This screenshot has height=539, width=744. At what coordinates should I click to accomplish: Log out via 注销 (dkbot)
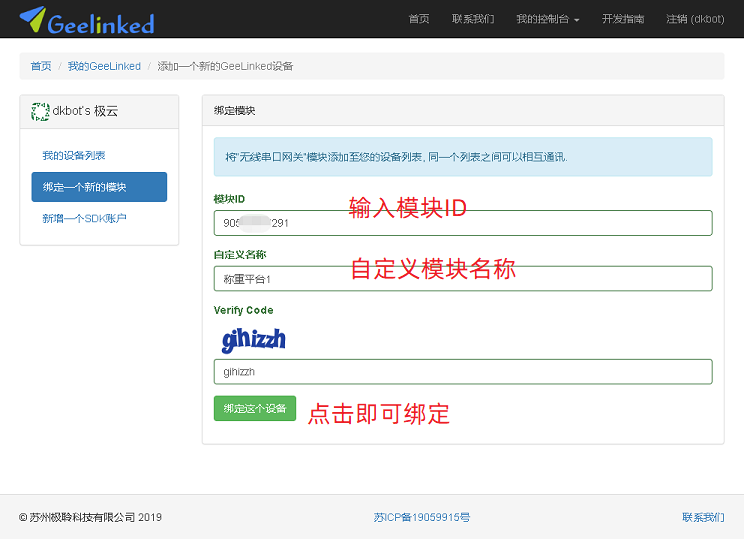[x=694, y=19]
